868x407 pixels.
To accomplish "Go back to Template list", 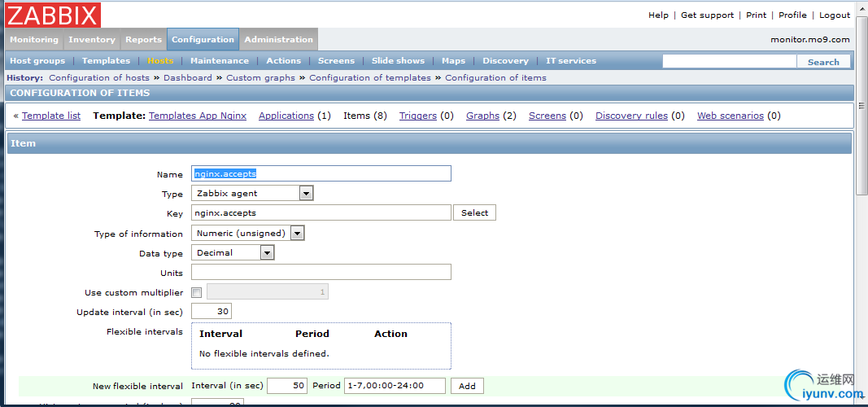I will point(51,116).
